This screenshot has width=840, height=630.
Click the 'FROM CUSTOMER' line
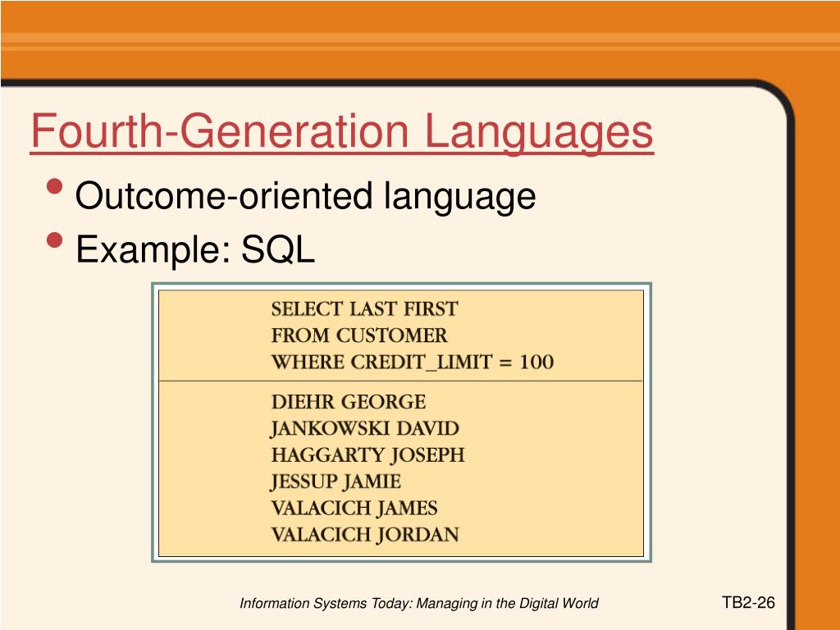359,336
